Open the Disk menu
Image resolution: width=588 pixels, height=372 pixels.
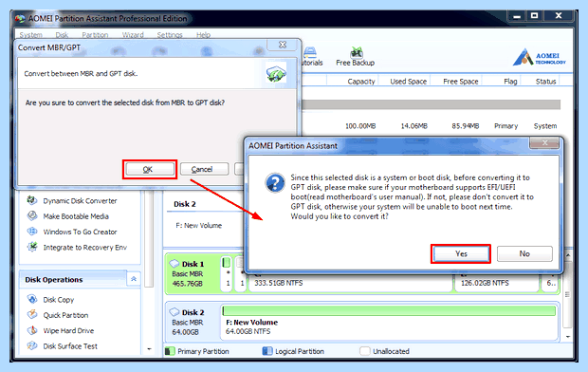click(62, 35)
